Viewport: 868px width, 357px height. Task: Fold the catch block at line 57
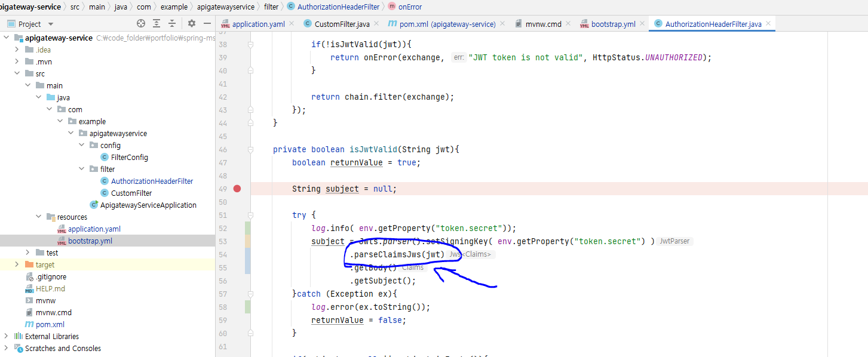[x=251, y=294]
